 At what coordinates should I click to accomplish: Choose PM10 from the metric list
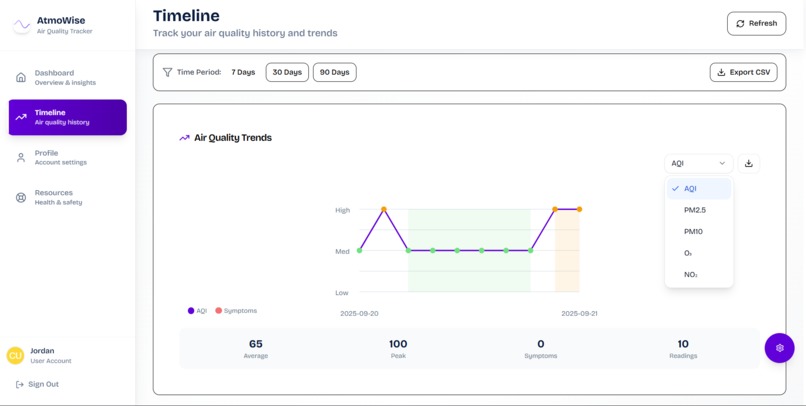coord(699,232)
